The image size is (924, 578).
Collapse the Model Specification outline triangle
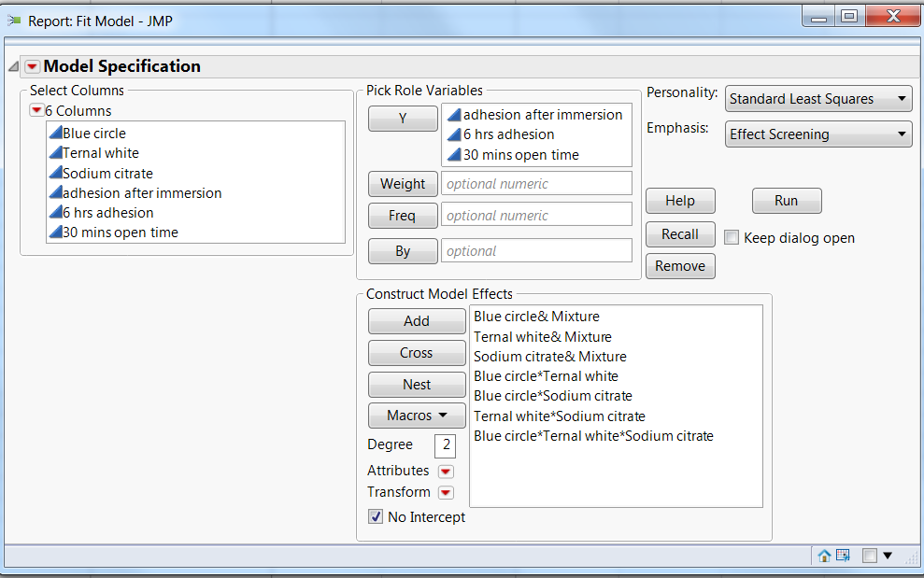coord(14,67)
